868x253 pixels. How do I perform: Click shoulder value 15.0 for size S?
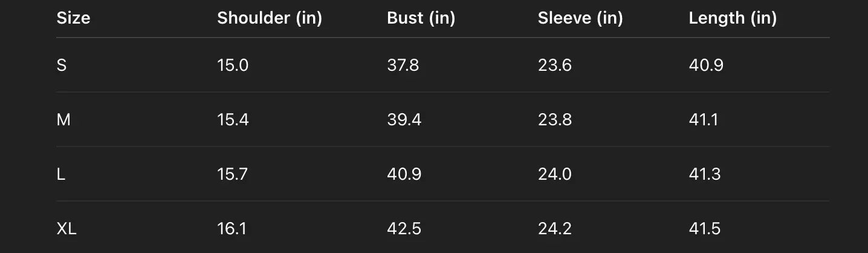233,65
